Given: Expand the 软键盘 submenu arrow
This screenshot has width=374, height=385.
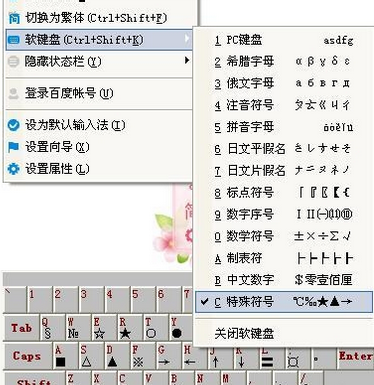Looking at the screenshot, I should click(187, 39).
